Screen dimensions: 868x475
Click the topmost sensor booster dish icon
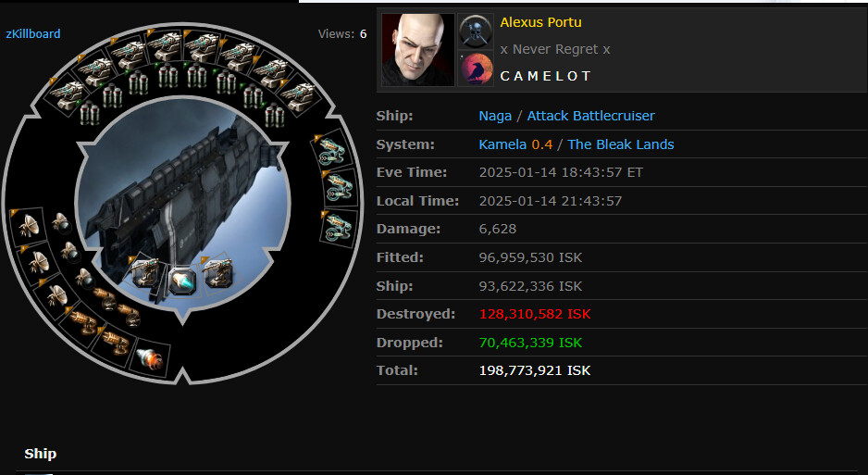pyautogui.click(x=28, y=225)
